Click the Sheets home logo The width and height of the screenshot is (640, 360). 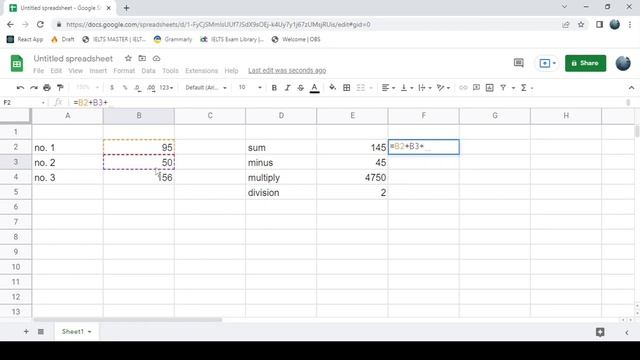17,63
